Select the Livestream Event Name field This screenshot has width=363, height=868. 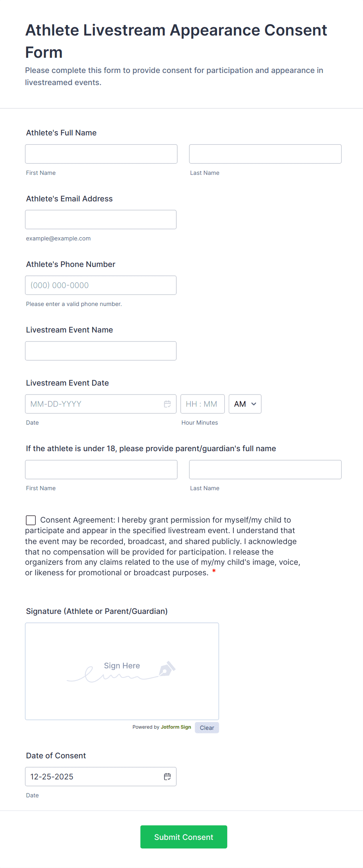click(101, 350)
